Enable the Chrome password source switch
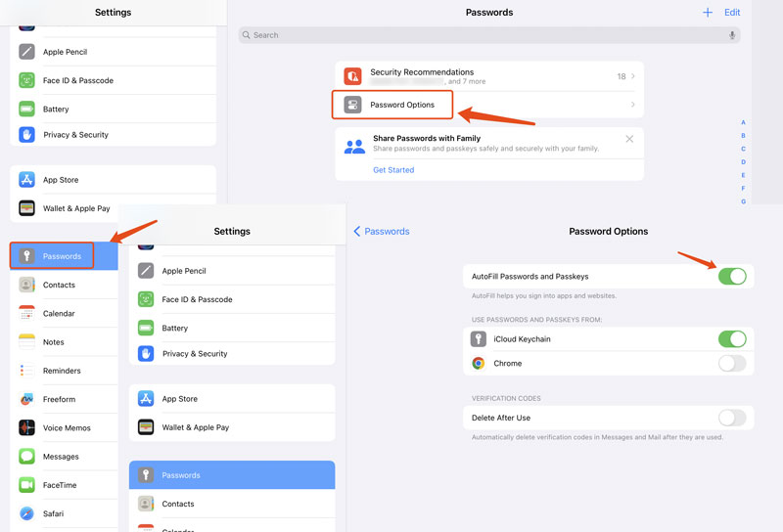The width and height of the screenshot is (783, 532). point(732,364)
